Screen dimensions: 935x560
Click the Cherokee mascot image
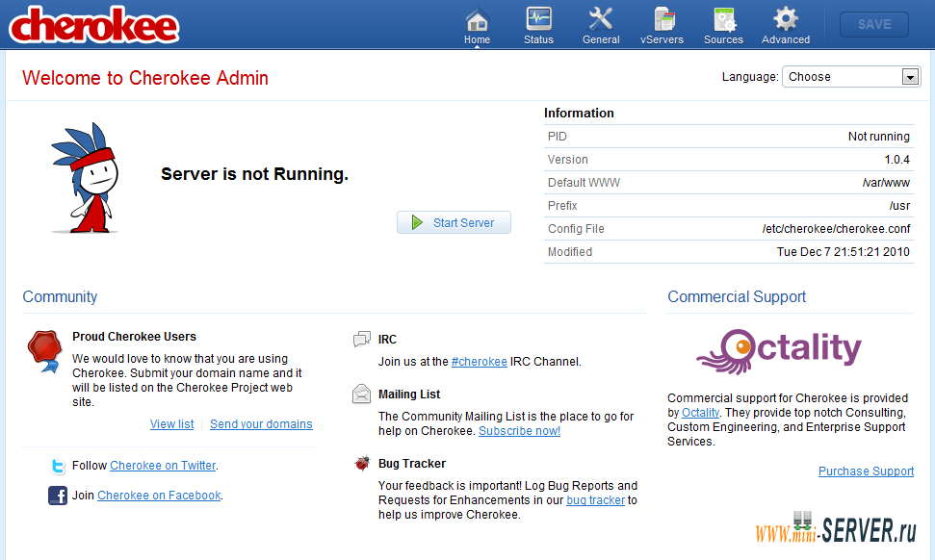[x=85, y=178]
